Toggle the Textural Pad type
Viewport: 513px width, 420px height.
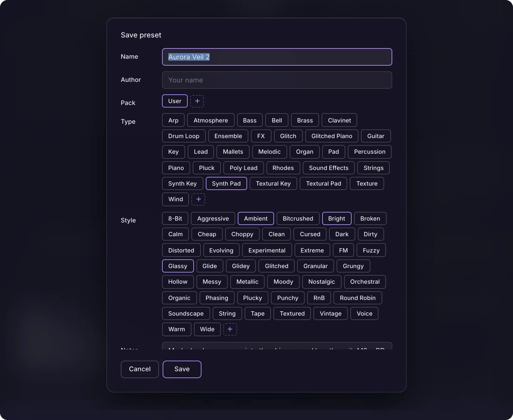click(x=323, y=183)
